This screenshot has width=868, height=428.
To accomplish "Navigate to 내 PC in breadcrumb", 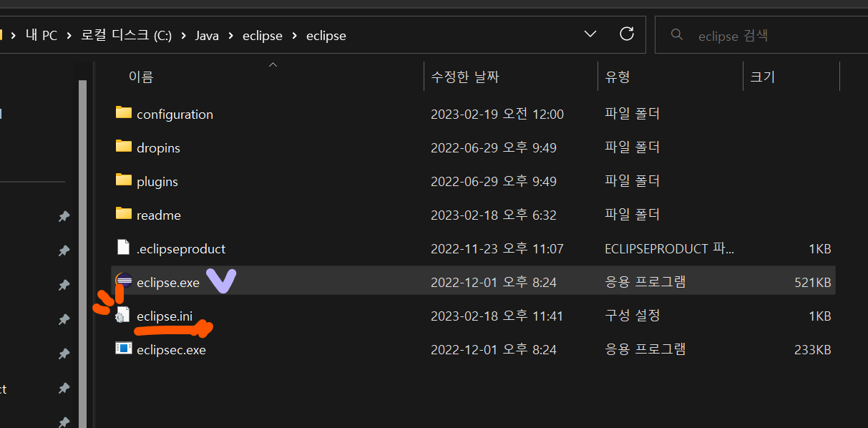I will click(x=42, y=35).
